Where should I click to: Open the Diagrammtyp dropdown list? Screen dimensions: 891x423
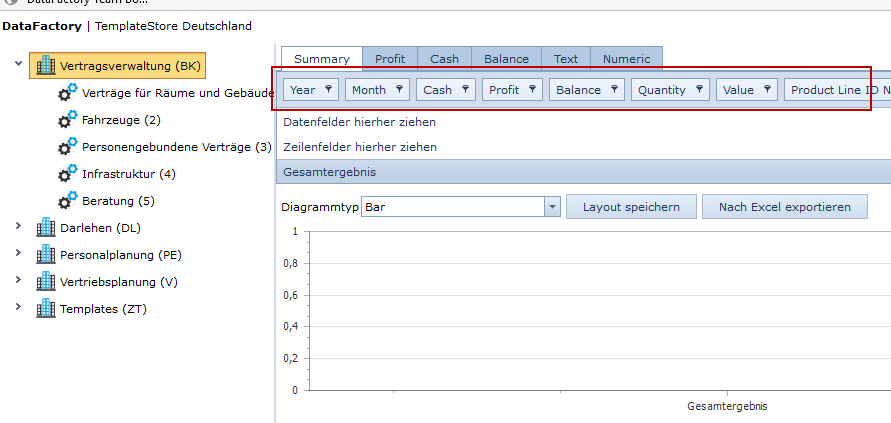pos(552,207)
